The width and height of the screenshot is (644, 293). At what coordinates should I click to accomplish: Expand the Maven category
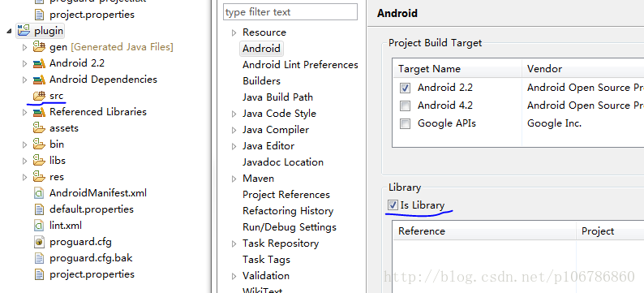(234, 179)
